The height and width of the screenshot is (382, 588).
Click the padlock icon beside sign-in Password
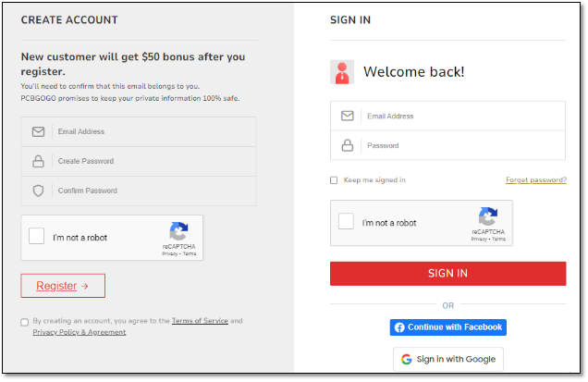(x=348, y=145)
